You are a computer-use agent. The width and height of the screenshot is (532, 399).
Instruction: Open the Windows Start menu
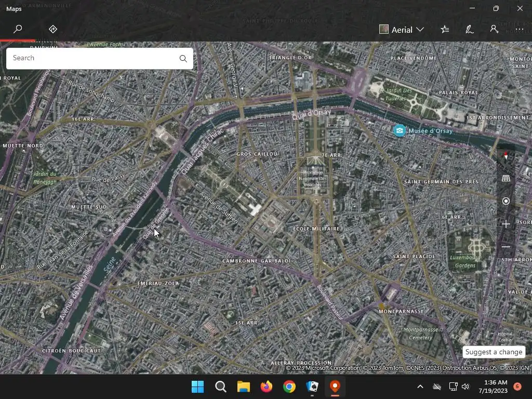coord(197,387)
